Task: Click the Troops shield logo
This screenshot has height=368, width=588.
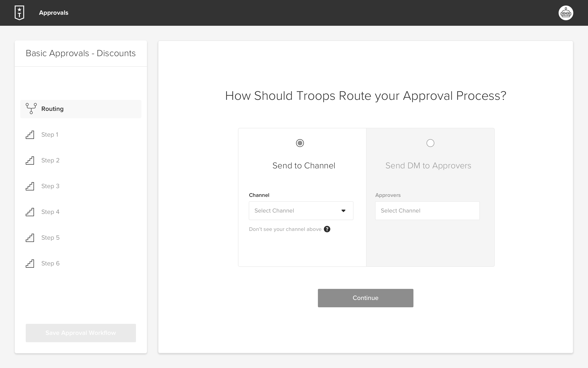Action: 20,13
